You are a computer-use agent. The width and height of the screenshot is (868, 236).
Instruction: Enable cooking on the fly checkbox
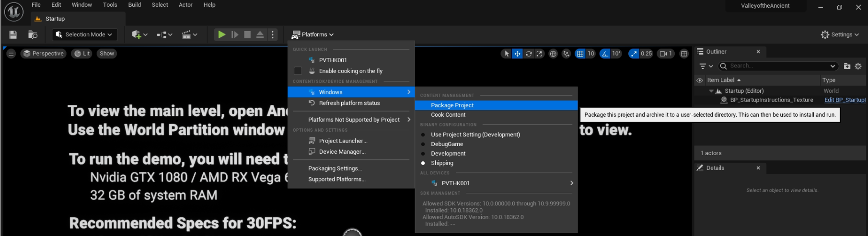pyautogui.click(x=298, y=71)
